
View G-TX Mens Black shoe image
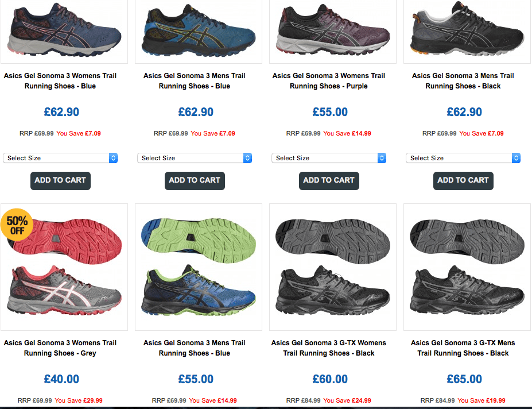tap(467, 267)
